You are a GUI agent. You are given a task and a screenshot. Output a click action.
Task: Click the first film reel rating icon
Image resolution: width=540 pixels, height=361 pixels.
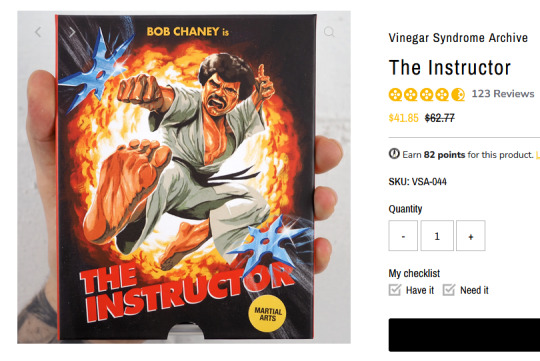[395, 94]
